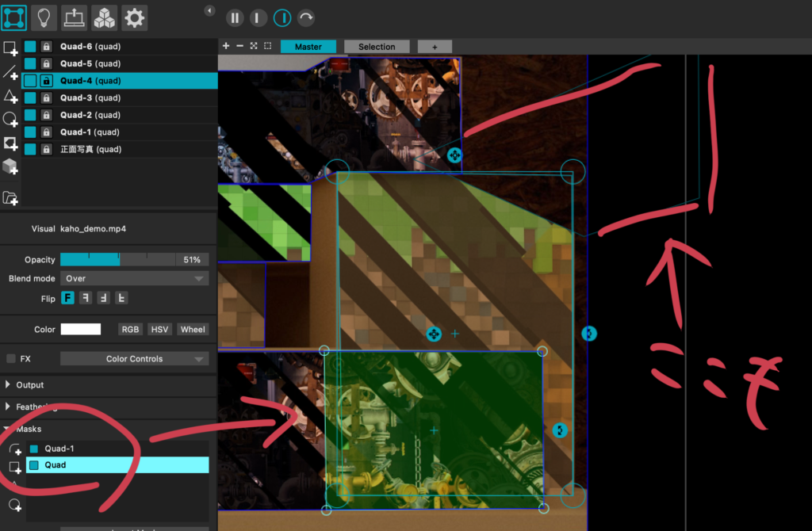Open settings gear icon in top toolbar
This screenshot has width=812, height=531.
(x=135, y=17)
